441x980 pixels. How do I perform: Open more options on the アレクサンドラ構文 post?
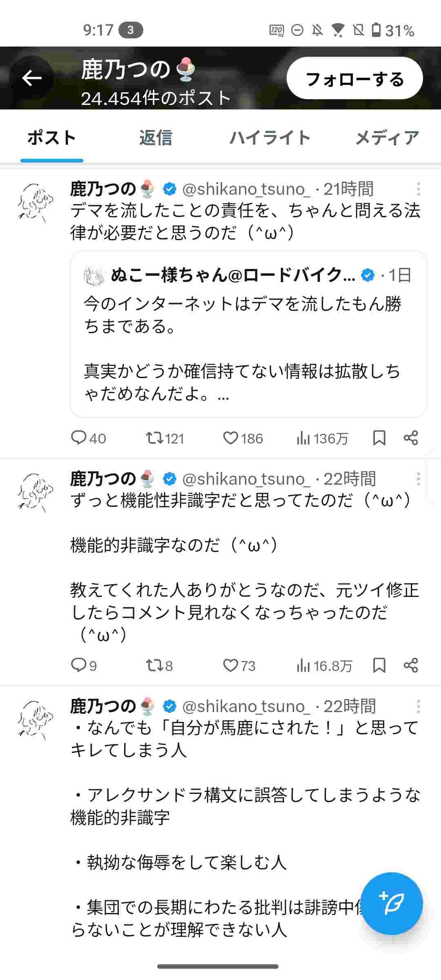pyautogui.click(x=418, y=706)
